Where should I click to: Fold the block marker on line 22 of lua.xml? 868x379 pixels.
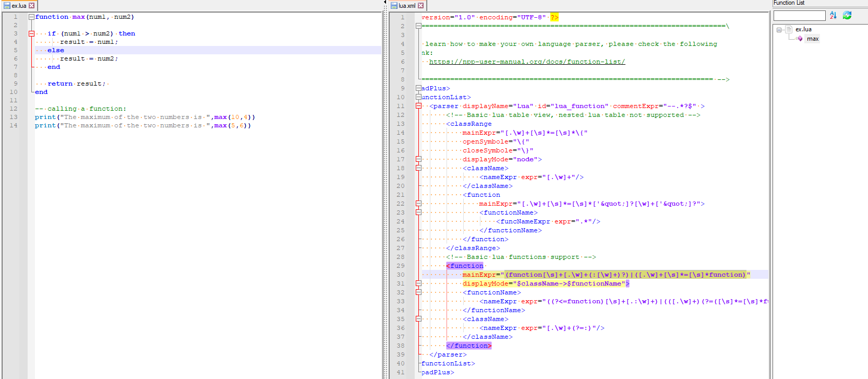418,204
